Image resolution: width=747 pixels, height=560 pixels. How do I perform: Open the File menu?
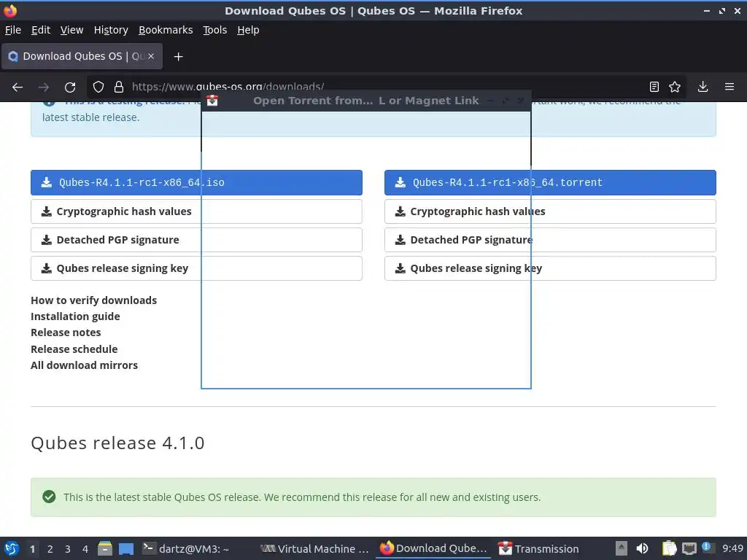click(13, 30)
